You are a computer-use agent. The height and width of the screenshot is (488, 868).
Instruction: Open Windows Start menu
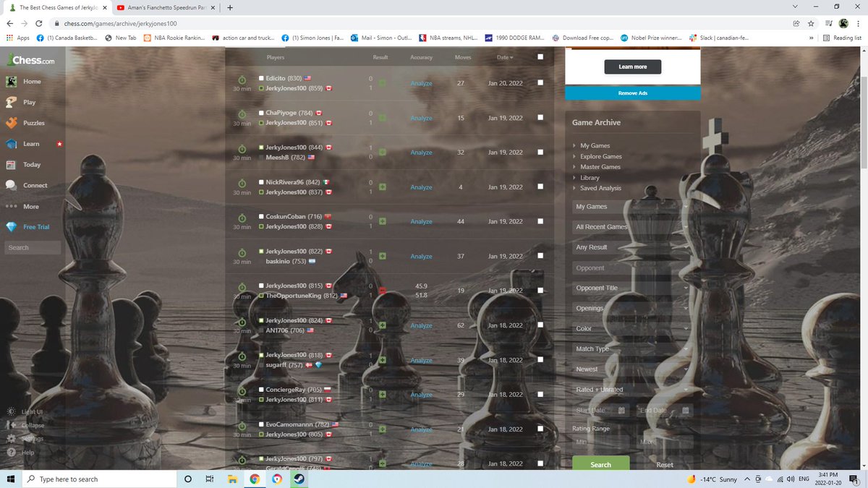coord(11,479)
